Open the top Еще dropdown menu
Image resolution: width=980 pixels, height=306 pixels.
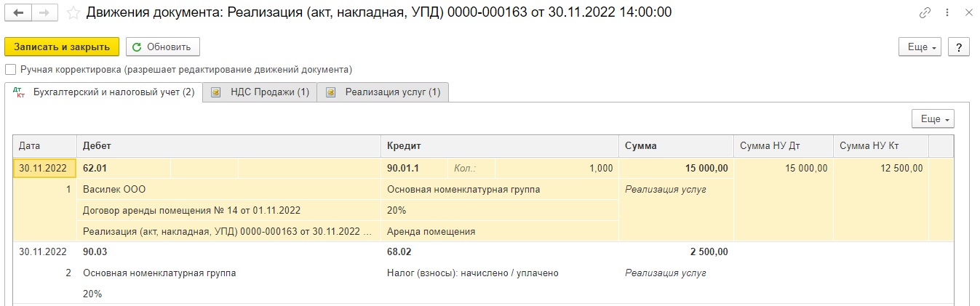click(921, 47)
